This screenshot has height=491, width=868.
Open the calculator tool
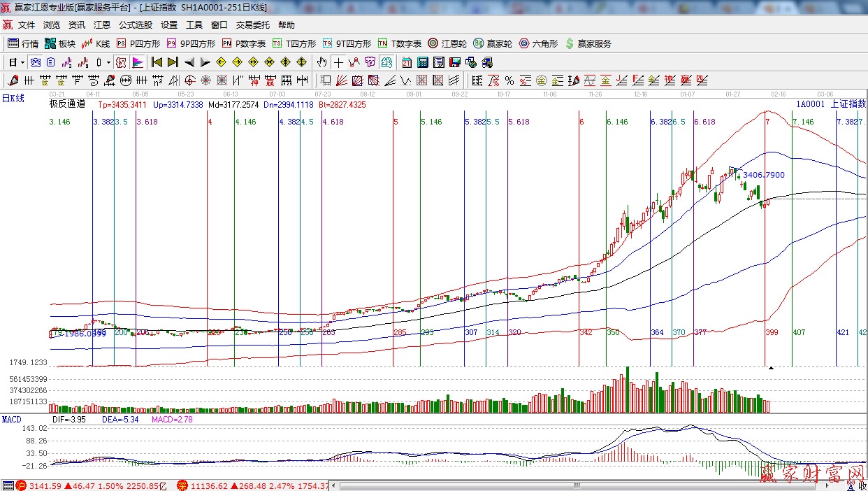coord(422,62)
